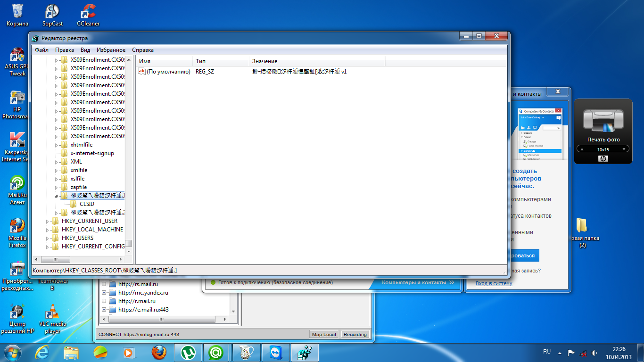The image size is (644, 362).
Task: Expand the xslfile registry key
Action: pyautogui.click(x=57, y=179)
